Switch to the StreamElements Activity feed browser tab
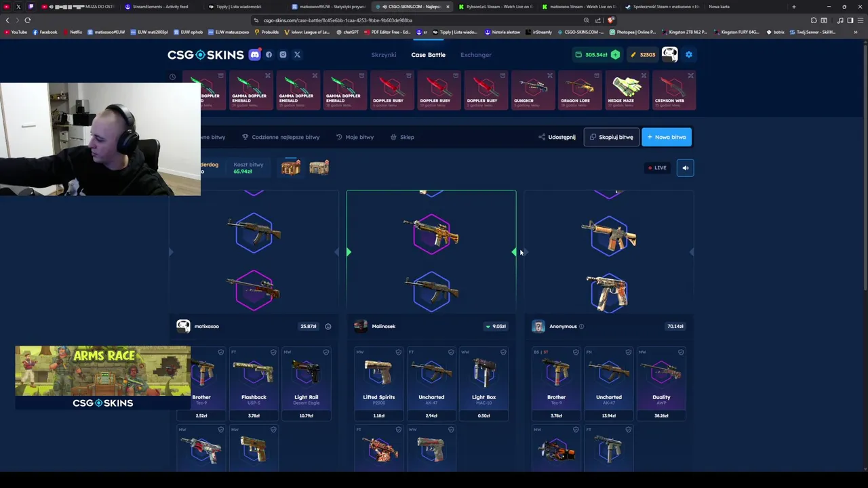The width and height of the screenshot is (868, 488). tap(157, 7)
